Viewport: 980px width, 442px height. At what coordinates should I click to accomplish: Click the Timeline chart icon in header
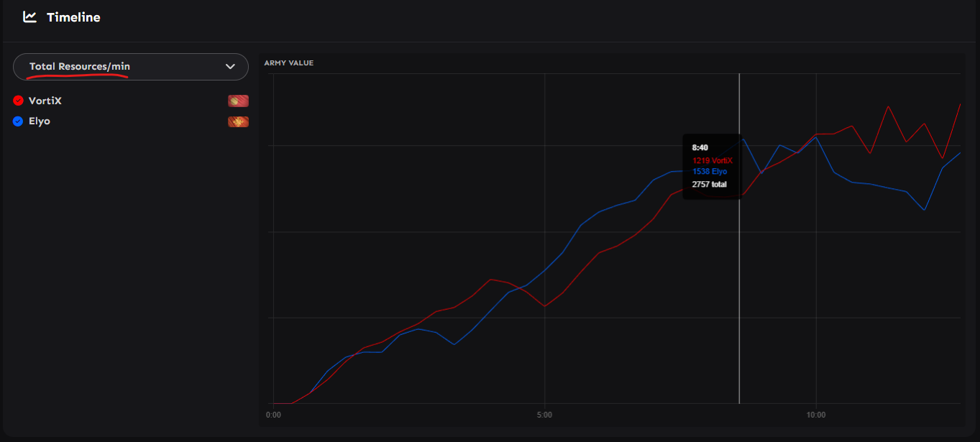click(29, 17)
